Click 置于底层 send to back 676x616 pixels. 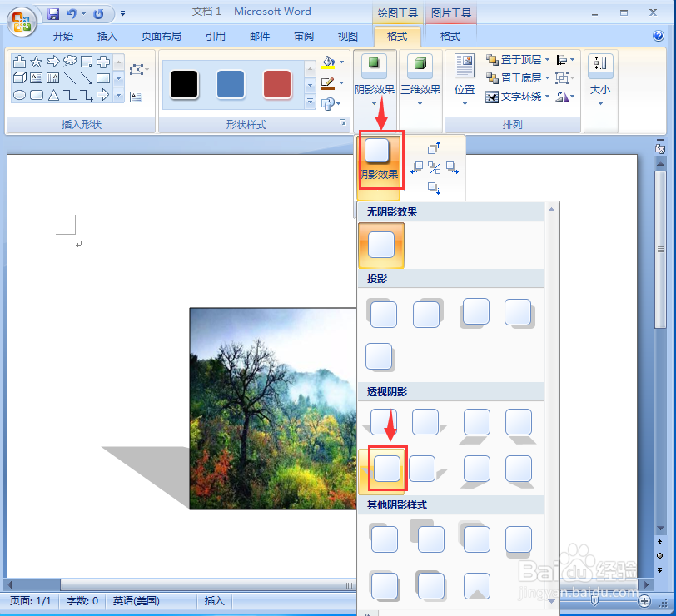(x=514, y=78)
